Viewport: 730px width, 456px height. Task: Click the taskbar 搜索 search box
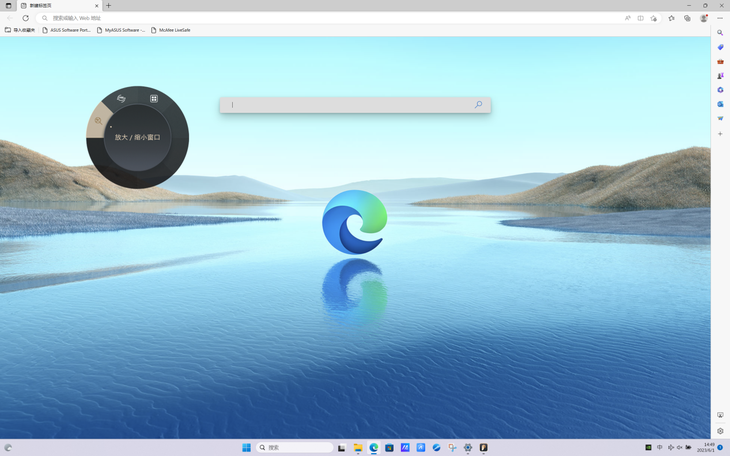click(294, 448)
